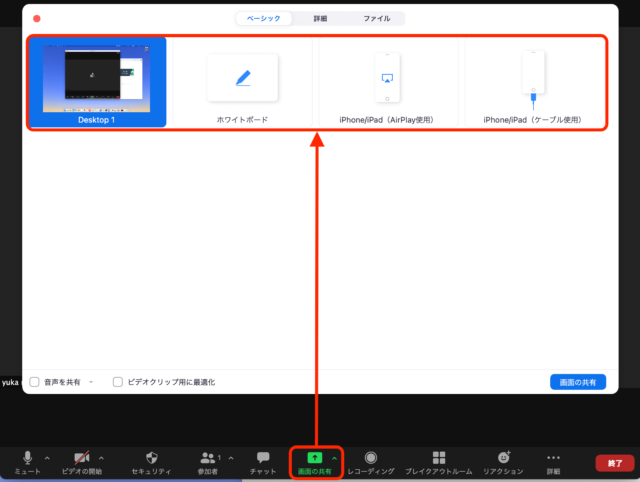Switch to the 詳細 tab at top

[x=319, y=18]
